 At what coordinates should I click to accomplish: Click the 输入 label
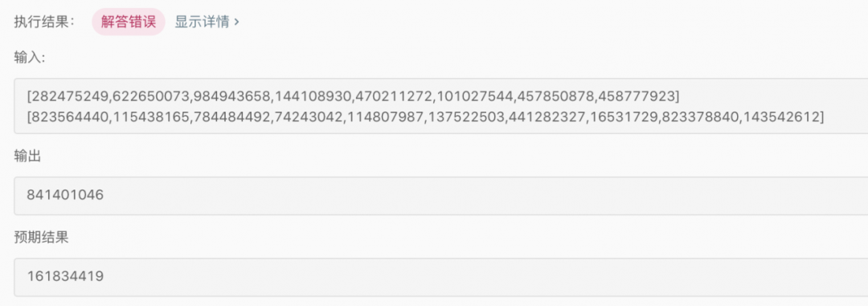coord(30,58)
